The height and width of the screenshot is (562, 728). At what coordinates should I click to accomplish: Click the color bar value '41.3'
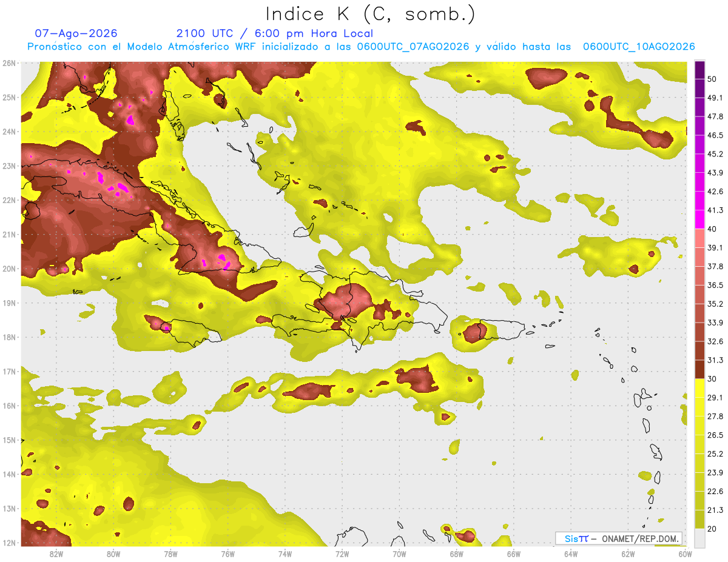[x=715, y=210]
